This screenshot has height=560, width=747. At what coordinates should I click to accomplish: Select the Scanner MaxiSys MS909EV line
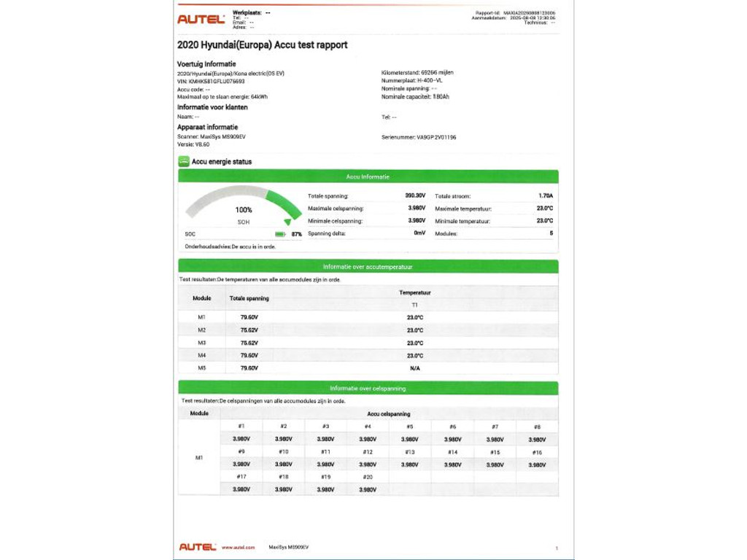click(212, 136)
